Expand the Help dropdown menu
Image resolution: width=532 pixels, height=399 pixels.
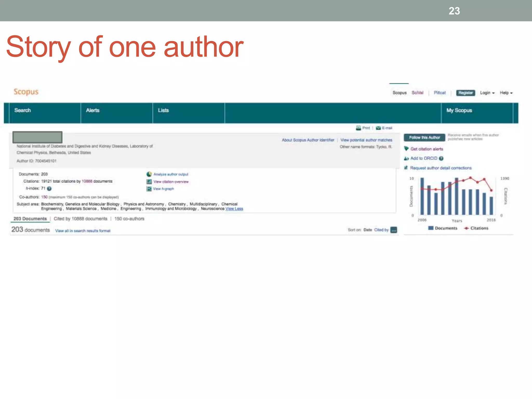coord(506,93)
